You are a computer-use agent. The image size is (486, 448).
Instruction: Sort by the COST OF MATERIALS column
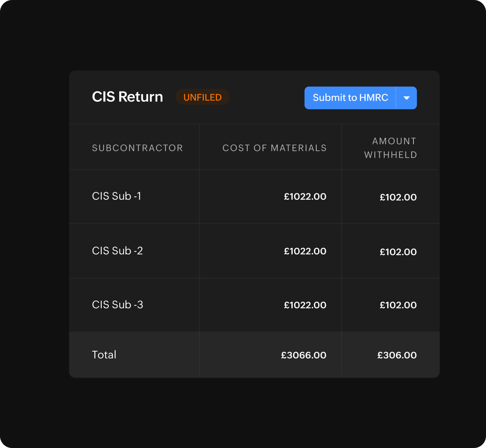[274, 148]
